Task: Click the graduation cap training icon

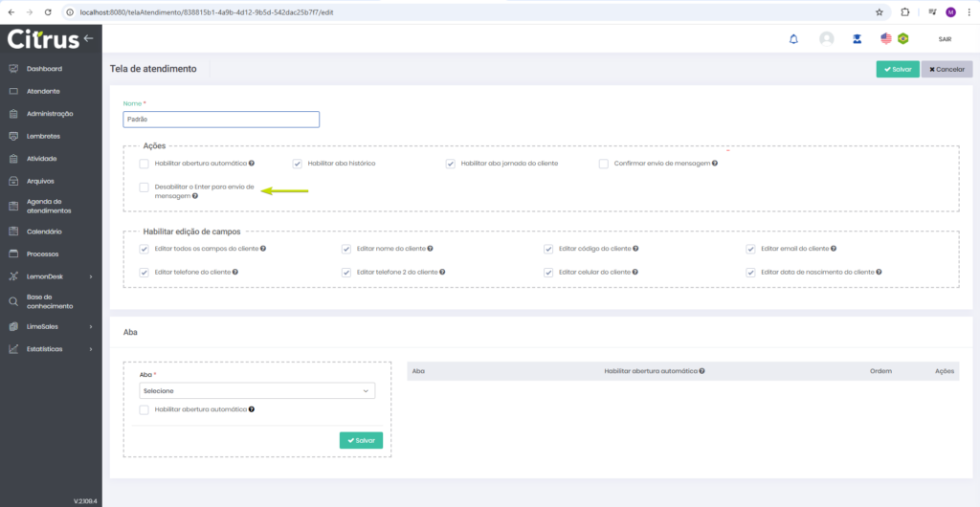Action: tap(857, 39)
